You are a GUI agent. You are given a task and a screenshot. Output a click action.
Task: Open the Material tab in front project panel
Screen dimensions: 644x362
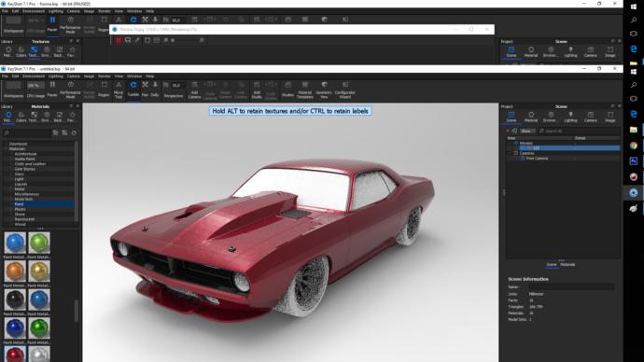point(531,117)
